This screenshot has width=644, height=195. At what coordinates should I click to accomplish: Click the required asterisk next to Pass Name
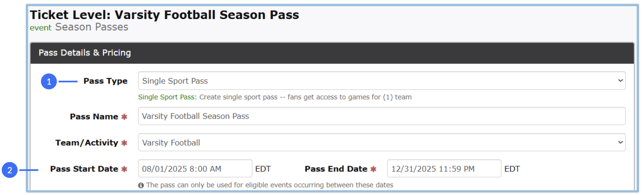tap(124, 117)
